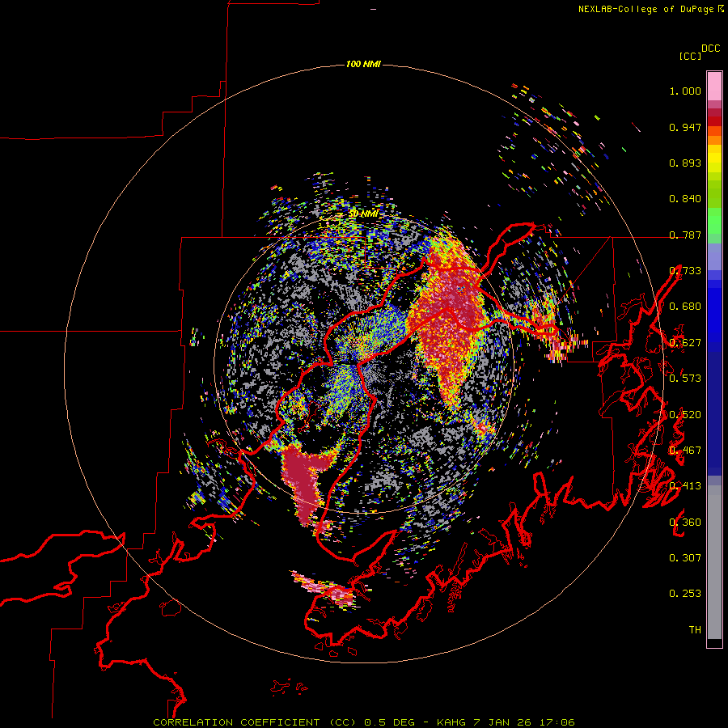Select the 0.413 scale value

pos(685,486)
